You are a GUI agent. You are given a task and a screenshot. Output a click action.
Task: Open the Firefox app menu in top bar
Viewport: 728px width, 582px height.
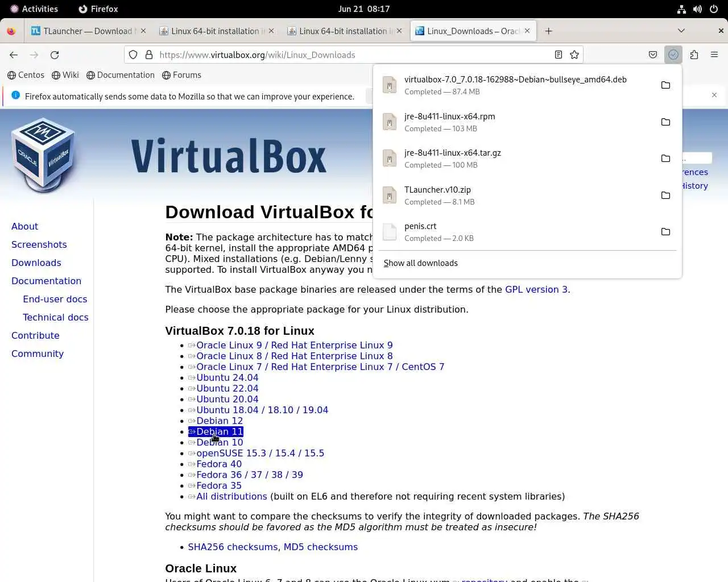pyautogui.click(x=98, y=9)
